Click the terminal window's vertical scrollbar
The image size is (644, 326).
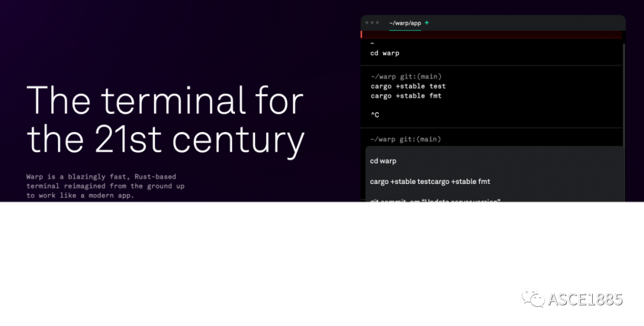click(x=624, y=94)
